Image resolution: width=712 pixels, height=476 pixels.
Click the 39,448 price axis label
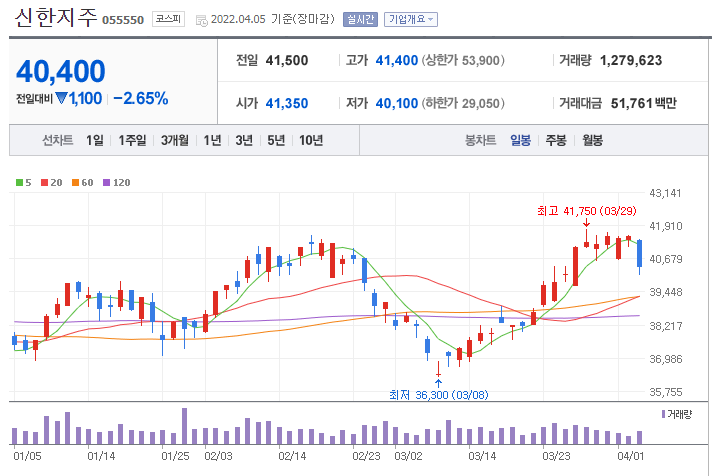coord(666,293)
